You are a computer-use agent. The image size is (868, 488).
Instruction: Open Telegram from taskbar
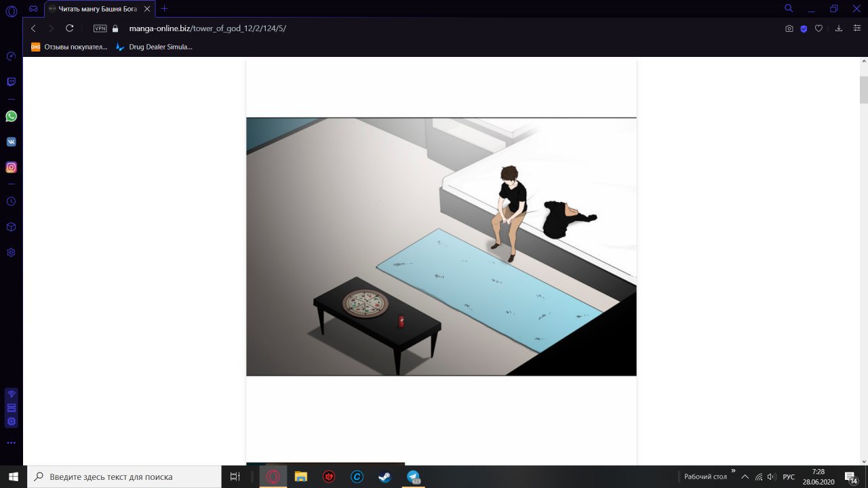pos(413,476)
